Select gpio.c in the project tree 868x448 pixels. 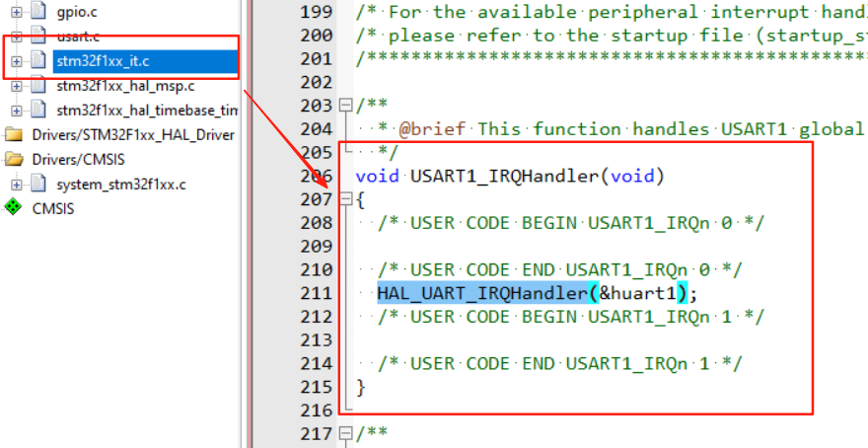pyautogui.click(x=77, y=11)
